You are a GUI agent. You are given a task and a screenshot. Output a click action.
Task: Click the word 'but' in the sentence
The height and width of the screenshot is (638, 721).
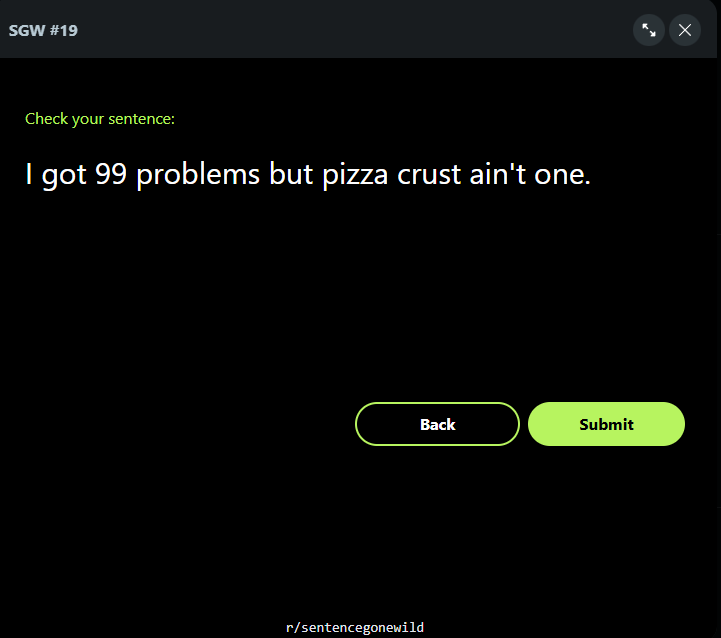click(291, 173)
